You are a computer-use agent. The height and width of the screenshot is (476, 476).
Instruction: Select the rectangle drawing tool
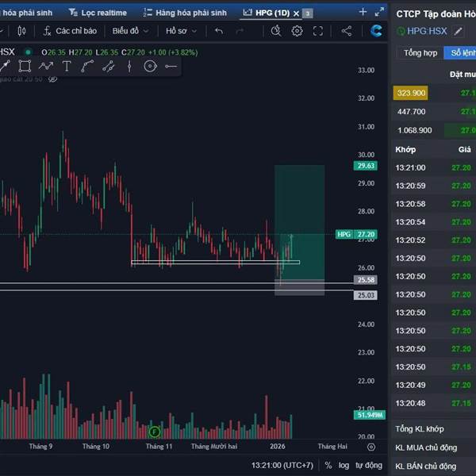[x=25, y=66]
